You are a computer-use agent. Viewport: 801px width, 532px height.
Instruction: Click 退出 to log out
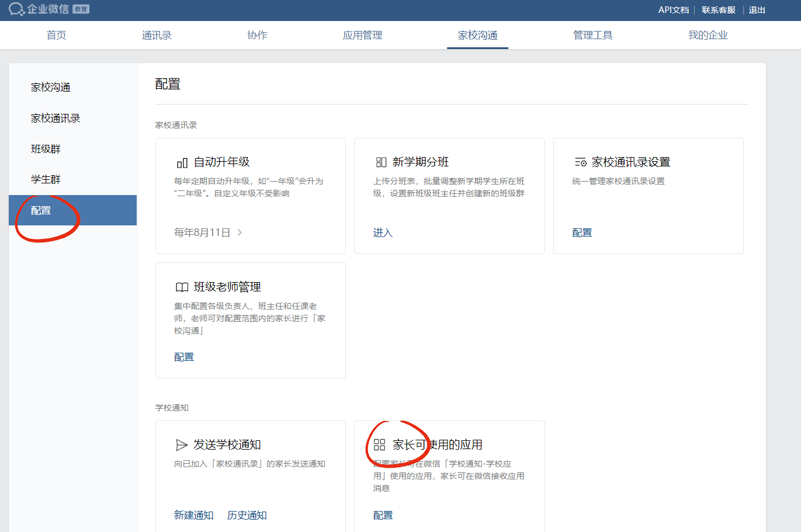[757, 10]
